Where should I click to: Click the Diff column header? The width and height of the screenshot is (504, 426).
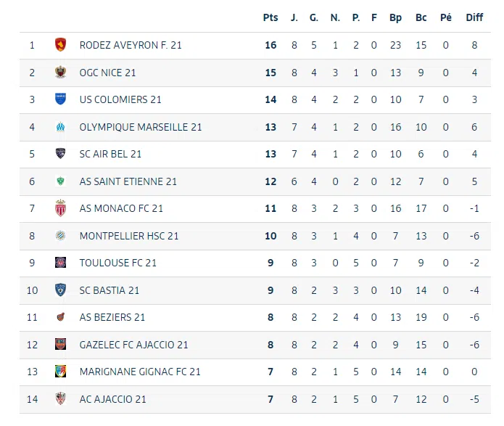coord(474,18)
